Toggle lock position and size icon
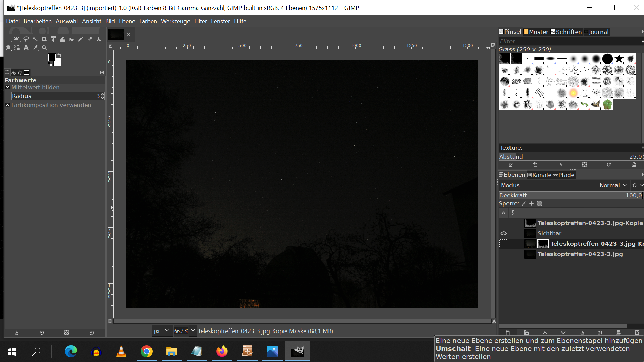Image resolution: width=644 pixels, height=362 pixels. pos(531,204)
